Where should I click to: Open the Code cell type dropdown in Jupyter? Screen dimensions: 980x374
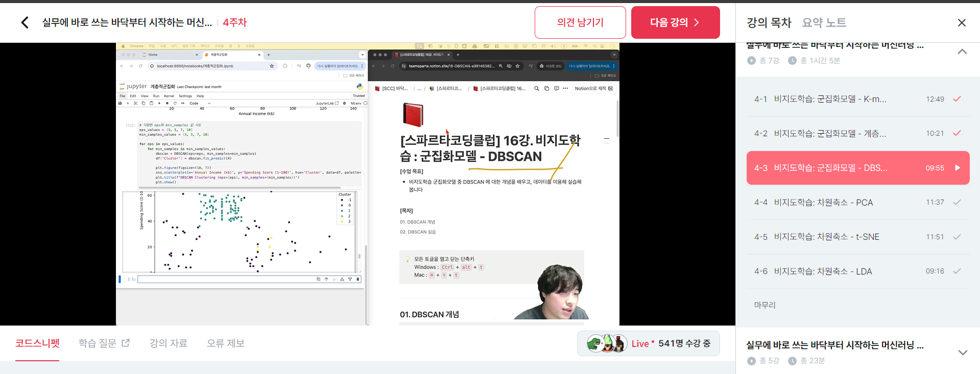200,103
